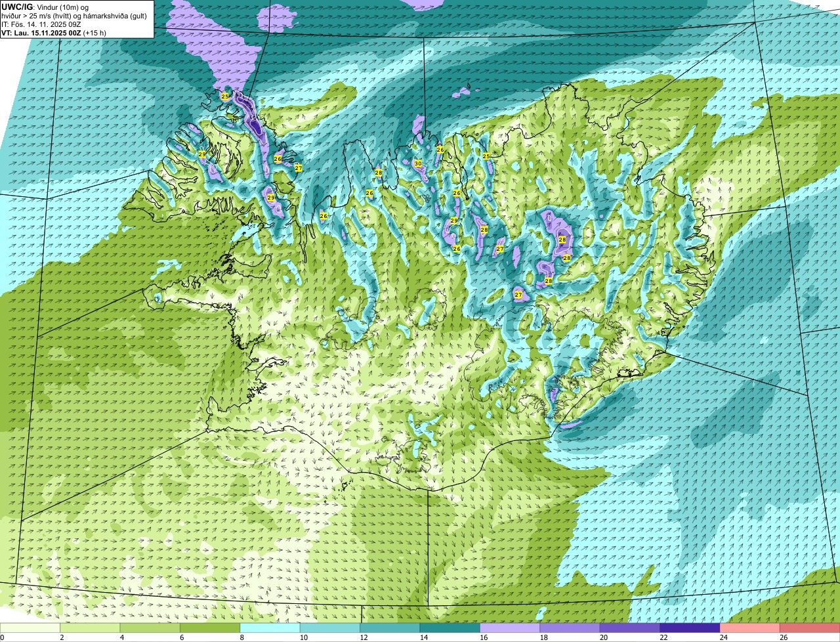840x642 pixels.
Task: Click the 16–18 m/s lavender legend swatch
Action: [510, 628]
